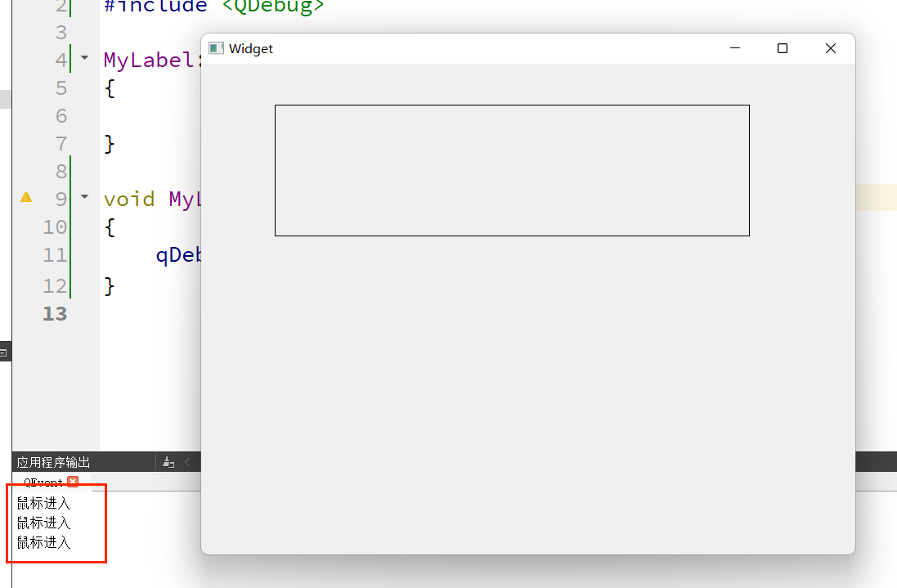Close the Widget window

pos(831,48)
